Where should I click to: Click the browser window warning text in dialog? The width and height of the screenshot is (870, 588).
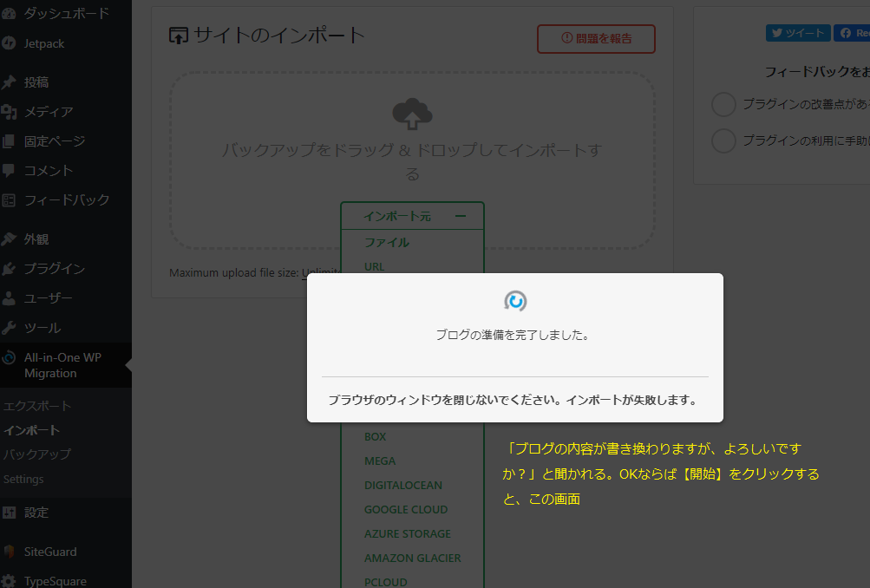click(x=513, y=400)
